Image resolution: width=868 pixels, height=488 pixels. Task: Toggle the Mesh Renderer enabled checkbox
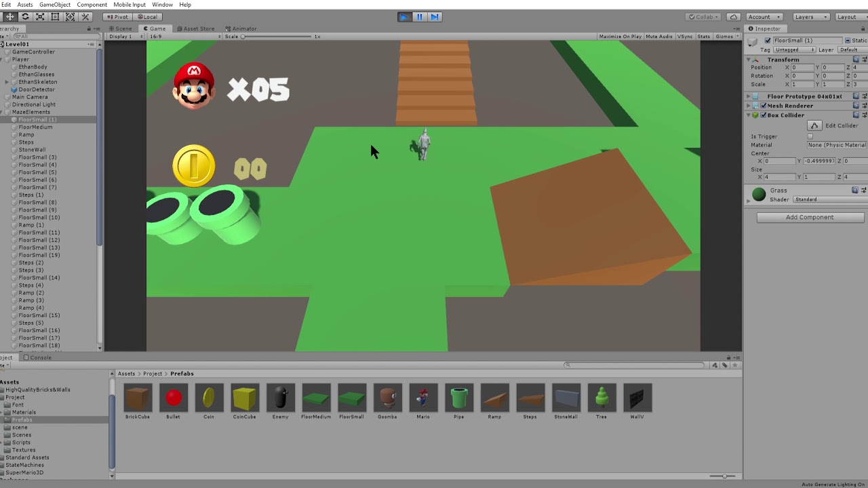pyautogui.click(x=762, y=106)
